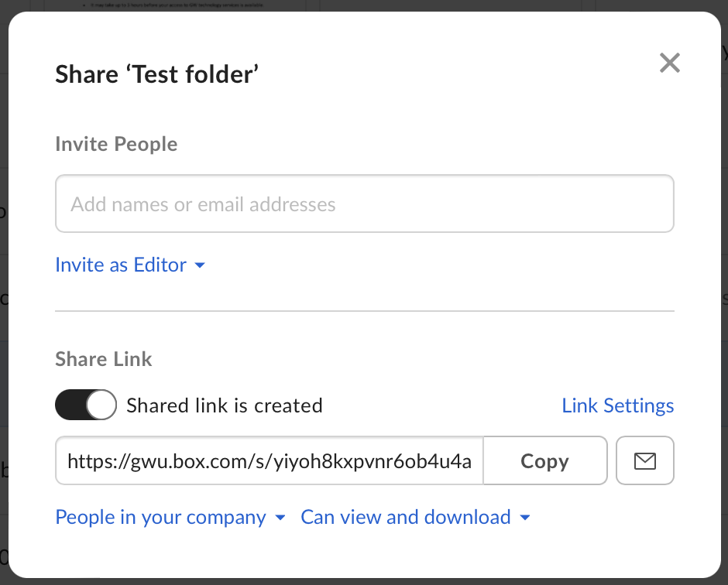Click the Invite People section heading
Viewport: 728px width, 585px height.
[x=116, y=144]
